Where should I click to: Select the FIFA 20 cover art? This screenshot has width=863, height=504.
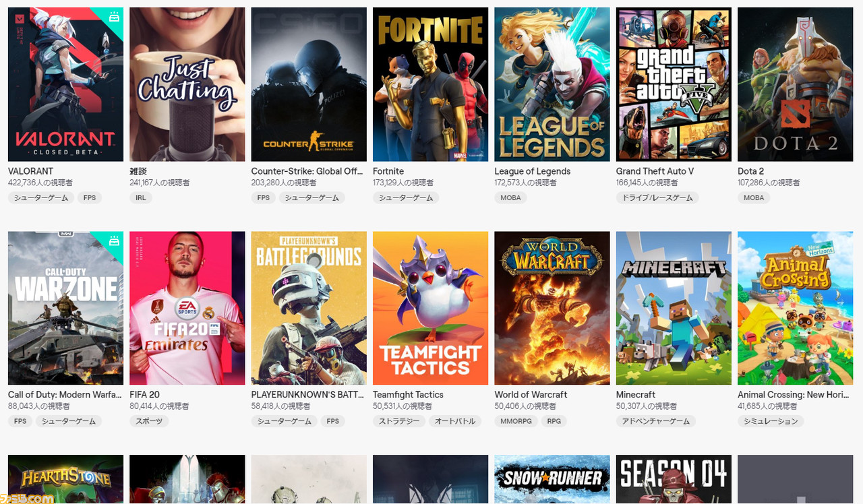tap(187, 309)
